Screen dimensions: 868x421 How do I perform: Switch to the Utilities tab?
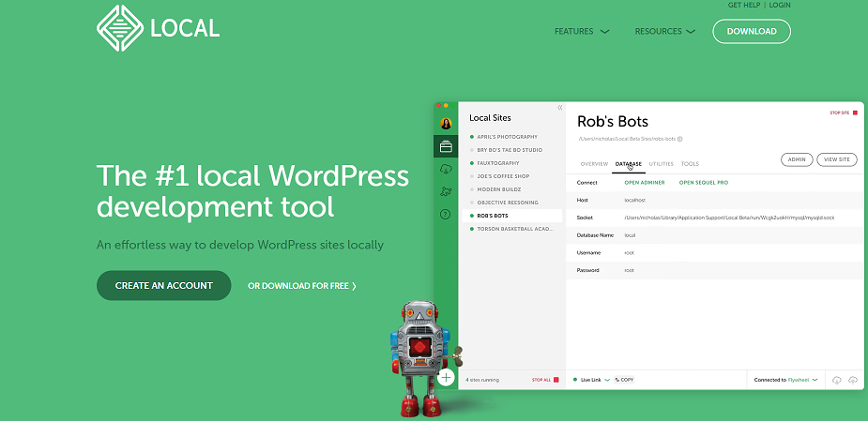coord(661,164)
